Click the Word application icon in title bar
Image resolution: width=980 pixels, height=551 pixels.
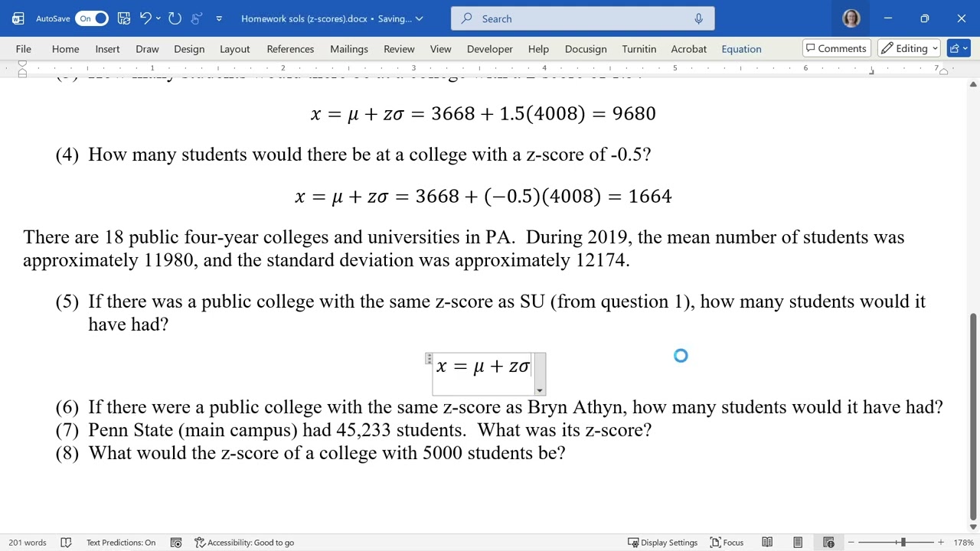point(18,18)
